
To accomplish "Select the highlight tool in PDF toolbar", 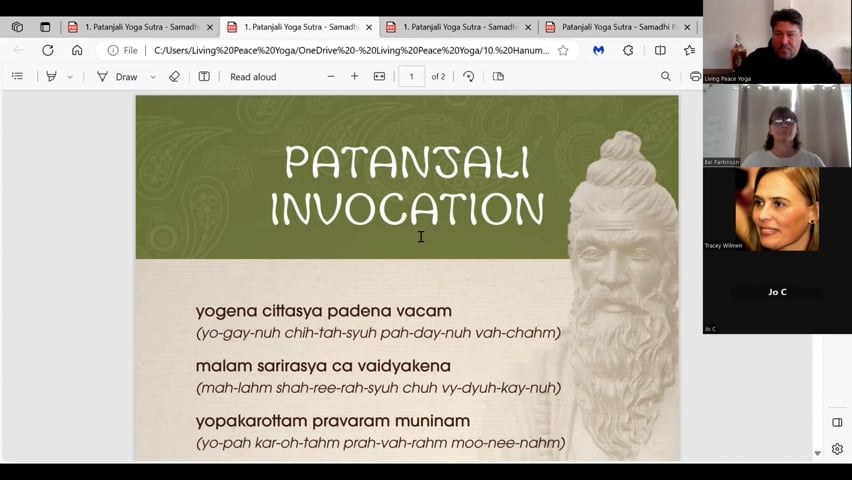I will (x=51, y=76).
